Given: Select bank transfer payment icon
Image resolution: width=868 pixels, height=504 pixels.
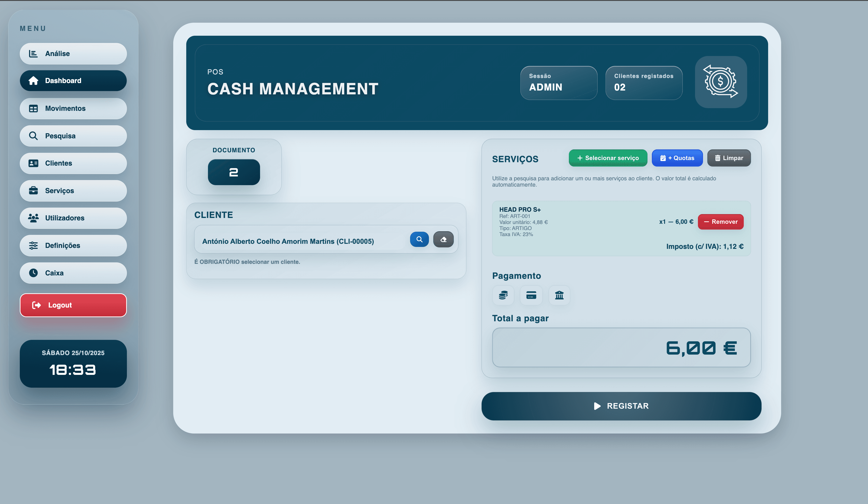Looking at the screenshot, I should point(559,295).
